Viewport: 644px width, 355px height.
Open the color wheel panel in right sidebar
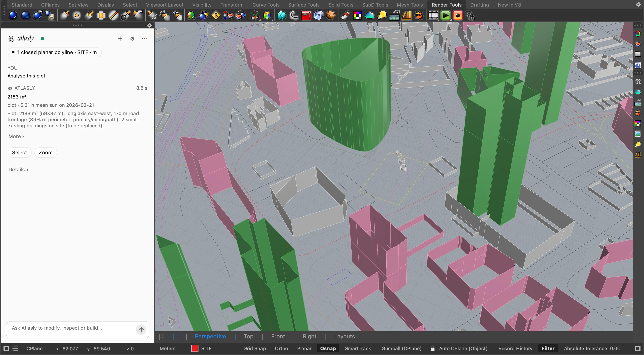[x=638, y=33]
